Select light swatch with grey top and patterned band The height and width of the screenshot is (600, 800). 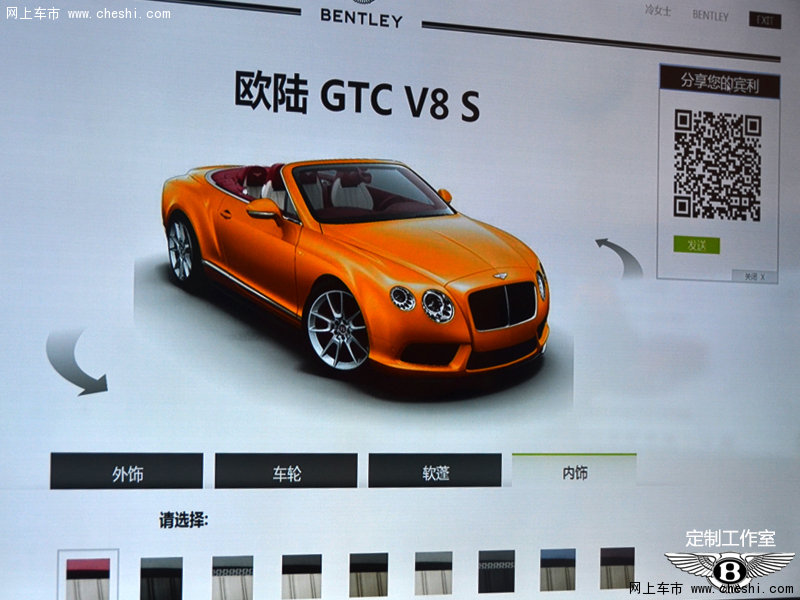click(233, 578)
